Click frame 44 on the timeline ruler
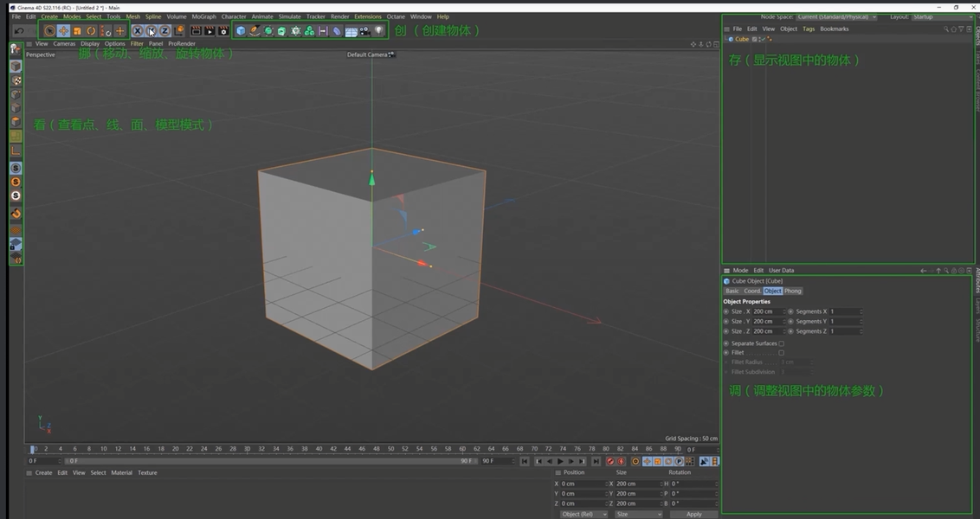This screenshot has width=980, height=519. pos(348,448)
